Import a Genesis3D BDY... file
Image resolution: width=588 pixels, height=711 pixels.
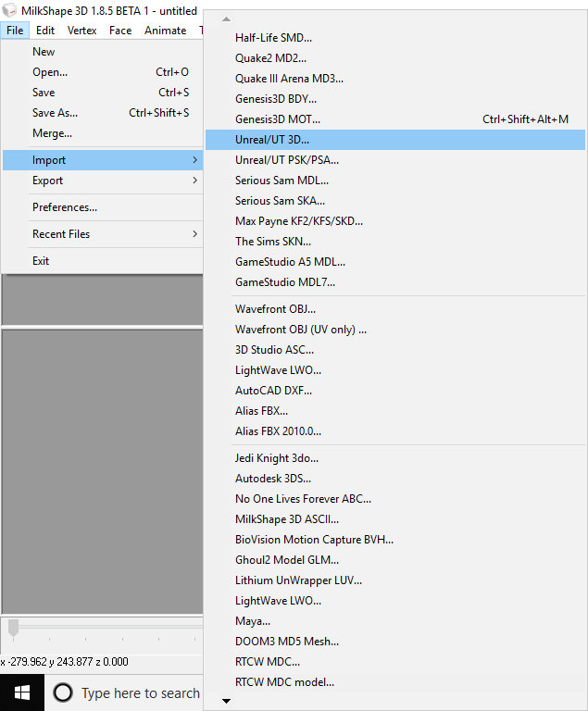tap(395, 98)
